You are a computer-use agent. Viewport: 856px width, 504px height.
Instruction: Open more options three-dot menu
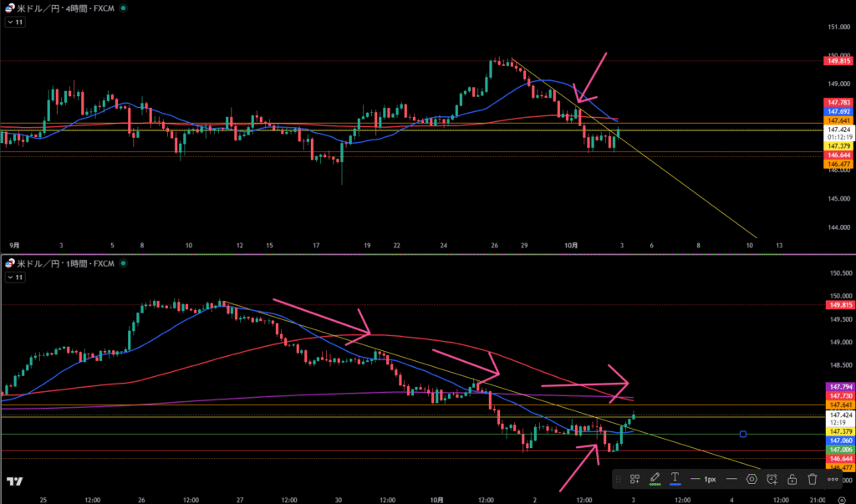coord(833,479)
